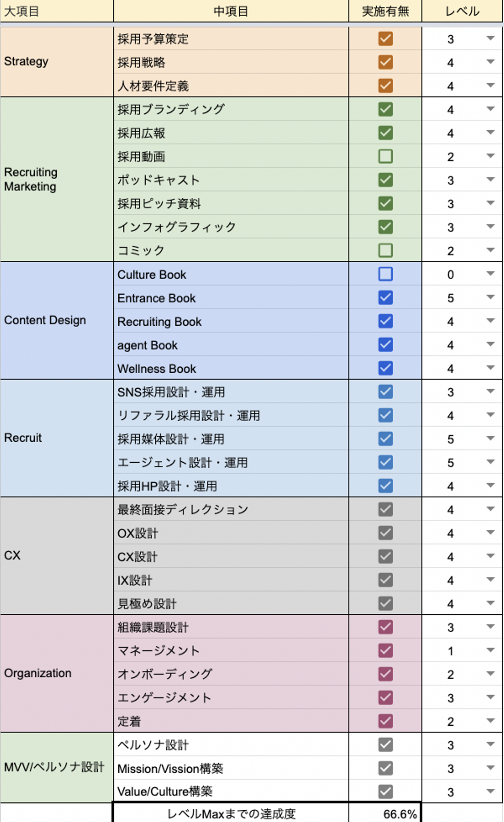Uncheck the Entrance Book checkbox
The image size is (504, 822).
385,298
